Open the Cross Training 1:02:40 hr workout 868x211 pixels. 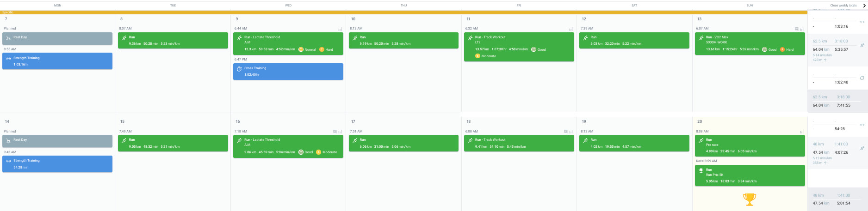(x=288, y=72)
